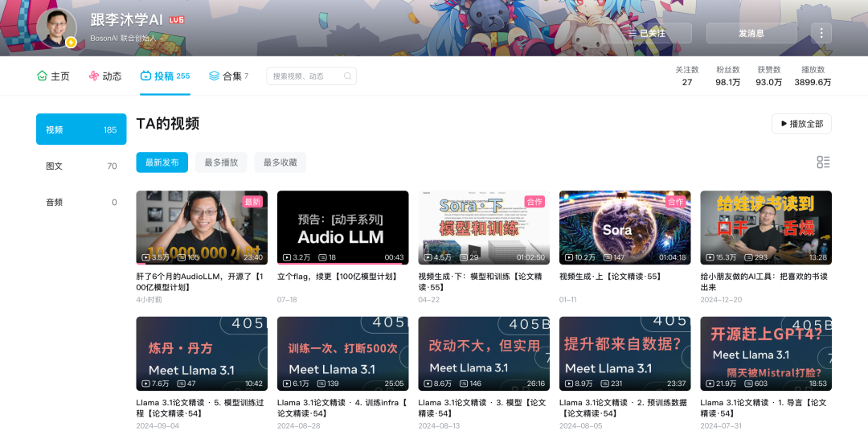868x431 pixels.
Task: Focus the 搜索视频、动态 search field
Action: 311,76
